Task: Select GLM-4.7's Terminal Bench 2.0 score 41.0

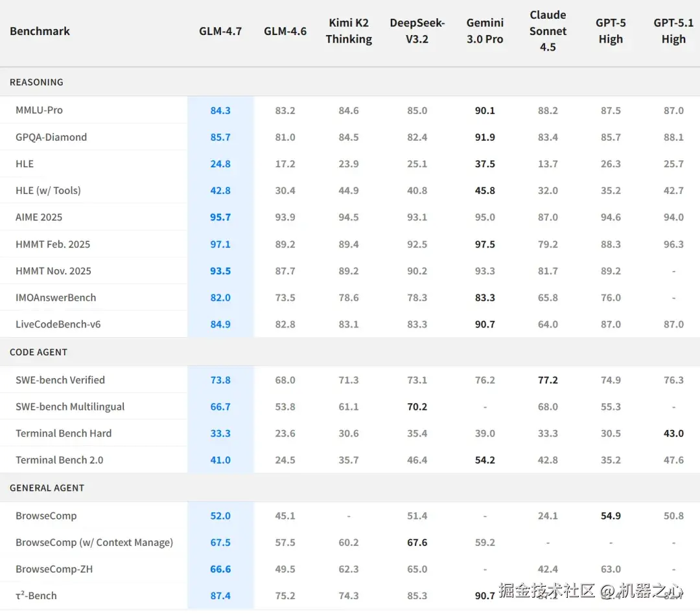Action: [220, 460]
